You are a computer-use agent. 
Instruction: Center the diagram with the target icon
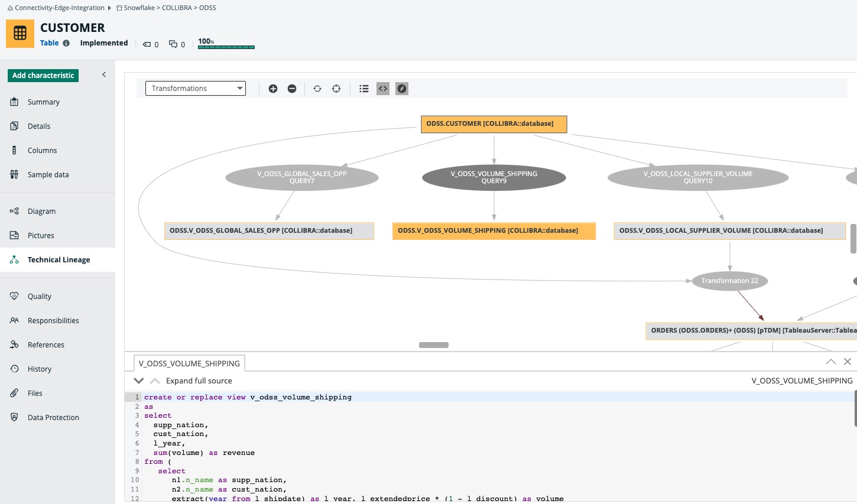336,89
